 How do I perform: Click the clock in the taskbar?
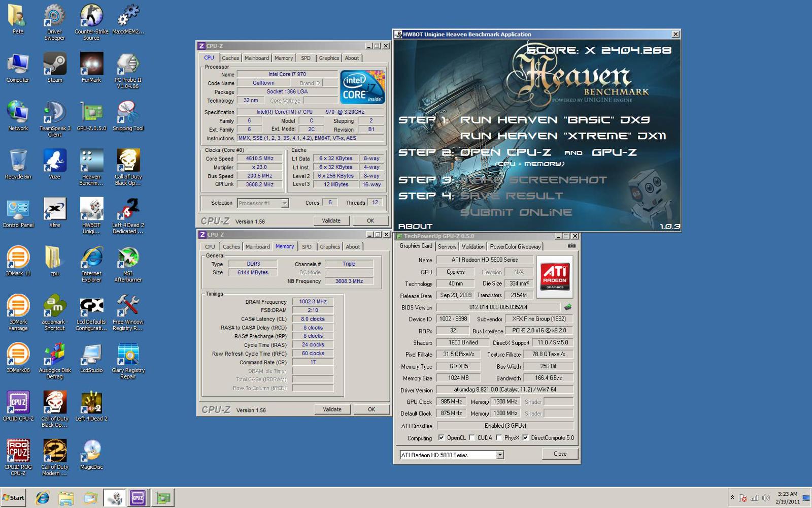click(787, 498)
